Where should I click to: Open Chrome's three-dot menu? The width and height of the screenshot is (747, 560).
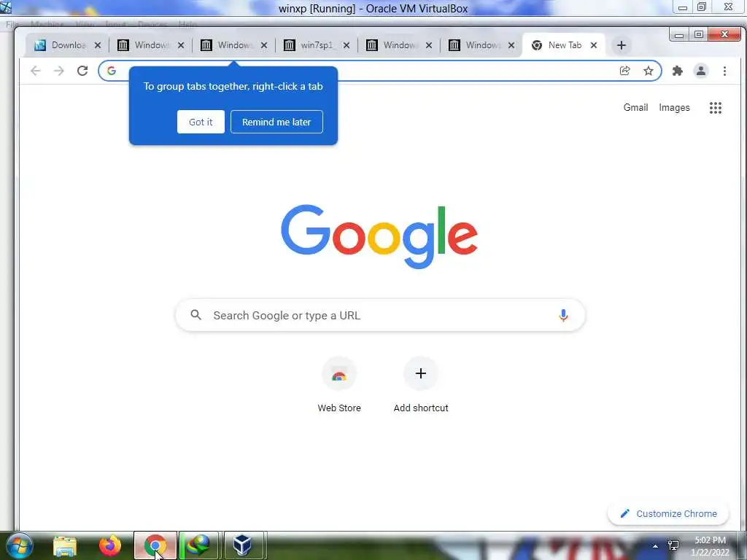(724, 71)
